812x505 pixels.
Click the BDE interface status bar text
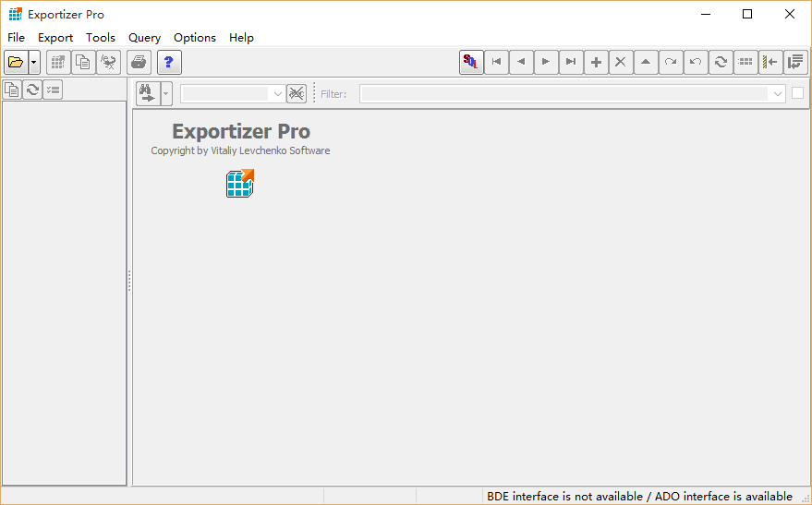639,496
